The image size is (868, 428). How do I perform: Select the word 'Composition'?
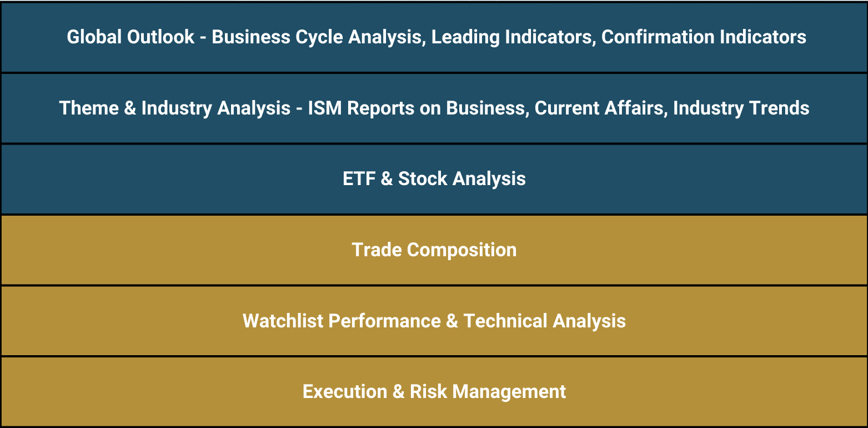point(462,250)
